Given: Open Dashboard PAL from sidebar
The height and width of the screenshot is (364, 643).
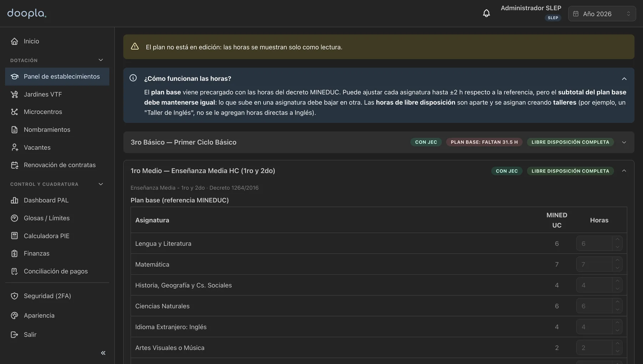Looking at the screenshot, I should [x=57, y=200].
